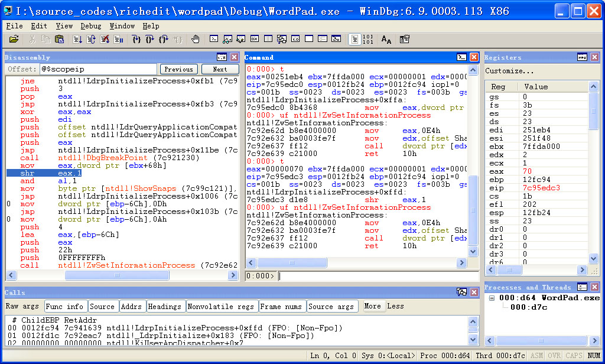Click the Disassembly horizontal scrollbar thumb
The height and width of the screenshot is (364, 605).
117,275
